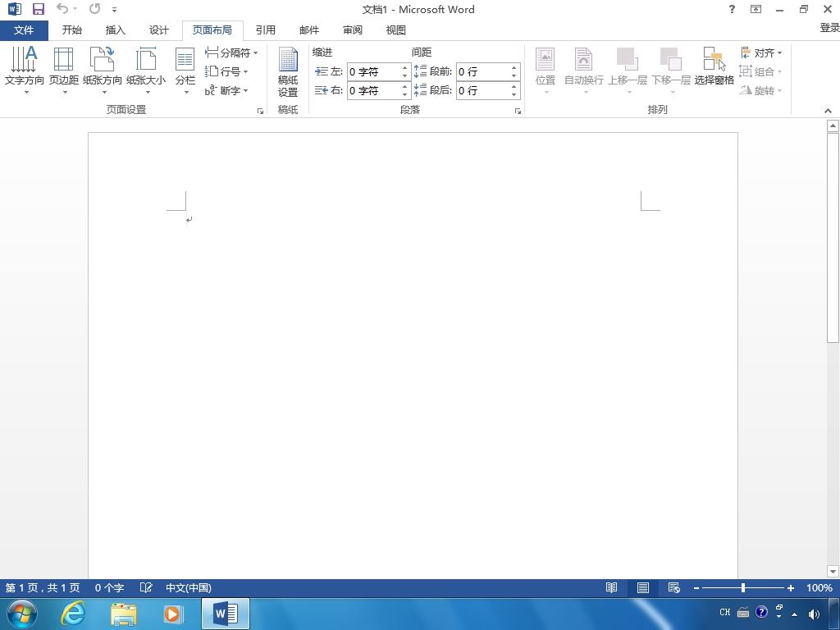Open Word Help question mark
The height and width of the screenshot is (630, 840).
(x=732, y=9)
